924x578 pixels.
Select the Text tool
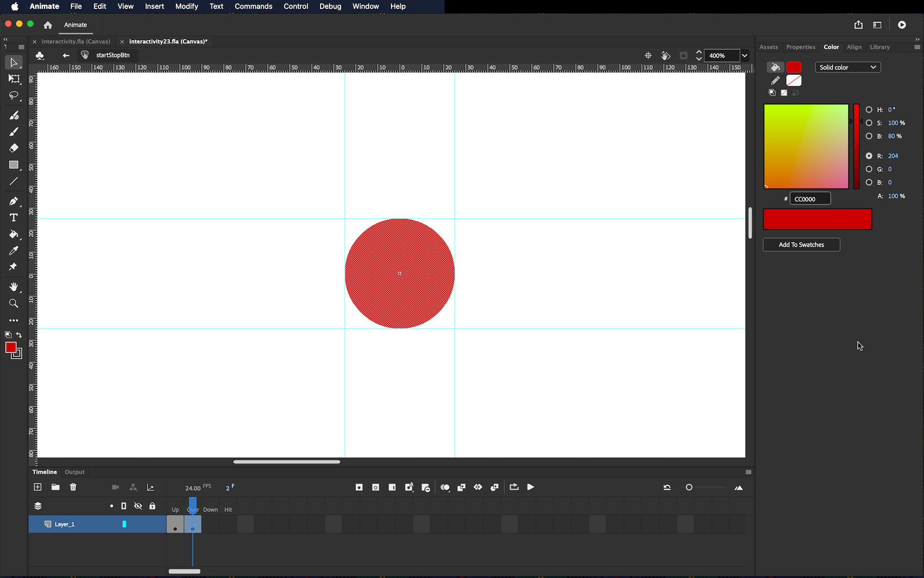point(14,218)
